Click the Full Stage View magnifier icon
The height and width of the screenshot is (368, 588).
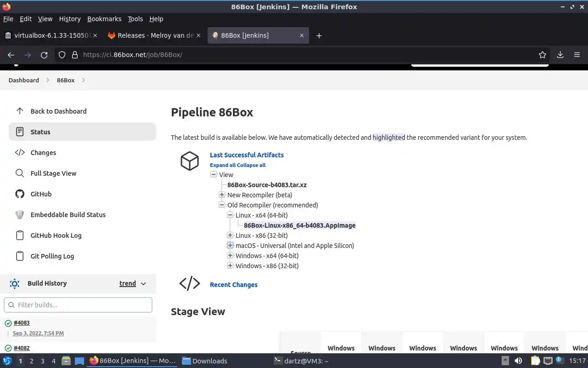(x=20, y=173)
